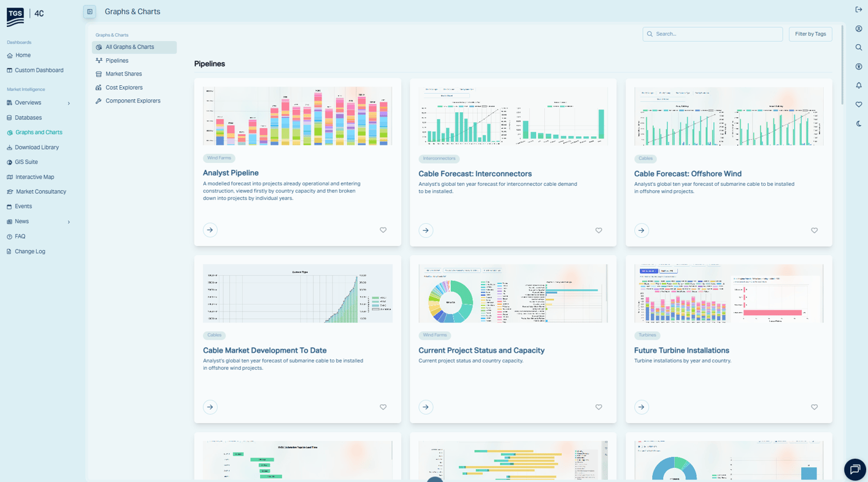This screenshot has width=868, height=482.
Task: Open the right sidebar favorites heart icon
Action: (x=859, y=105)
